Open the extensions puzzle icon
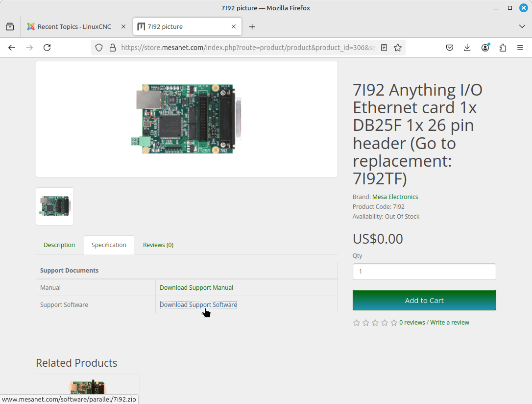Viewport: 532px width, 404px height. 503,48
